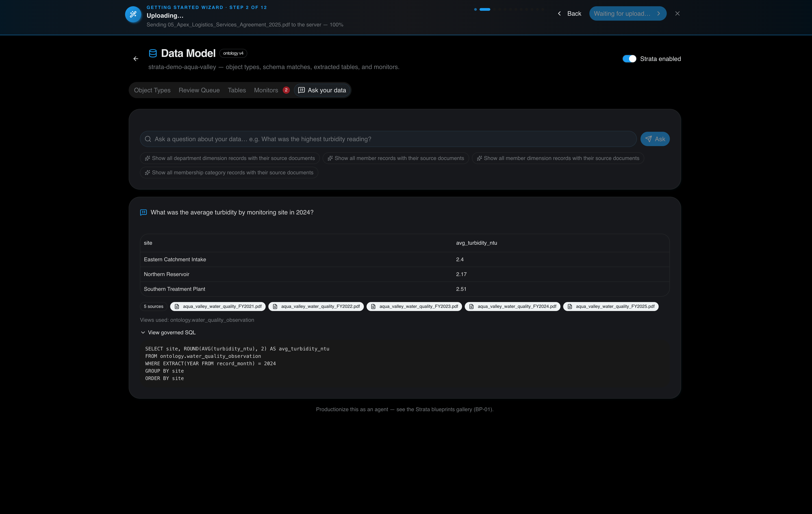Toggle the Strata enabled switch
This screenshot has width=812, height=514.
tap(629, 59)
